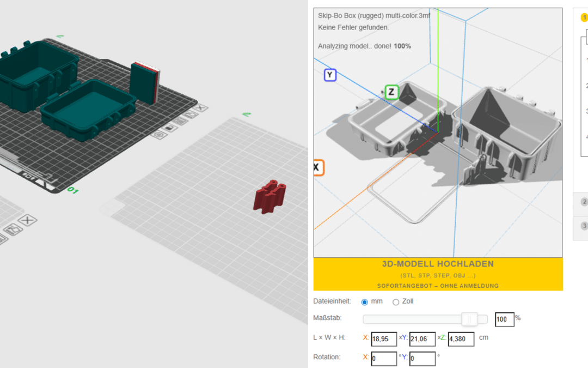Screen dimensions: 588x368
Task: Click the green Z axis label in viewer
Action: (x=391, y=92)
